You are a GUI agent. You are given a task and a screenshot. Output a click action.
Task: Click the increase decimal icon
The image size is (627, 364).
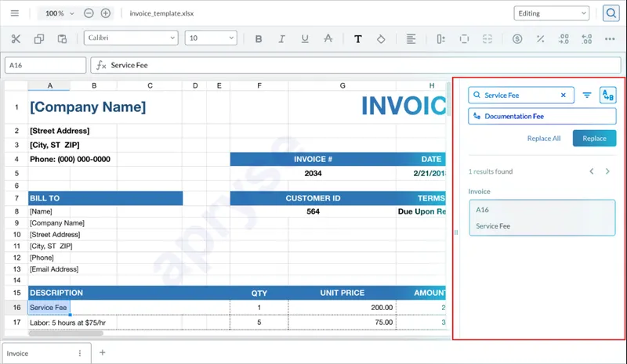[586, 39]
